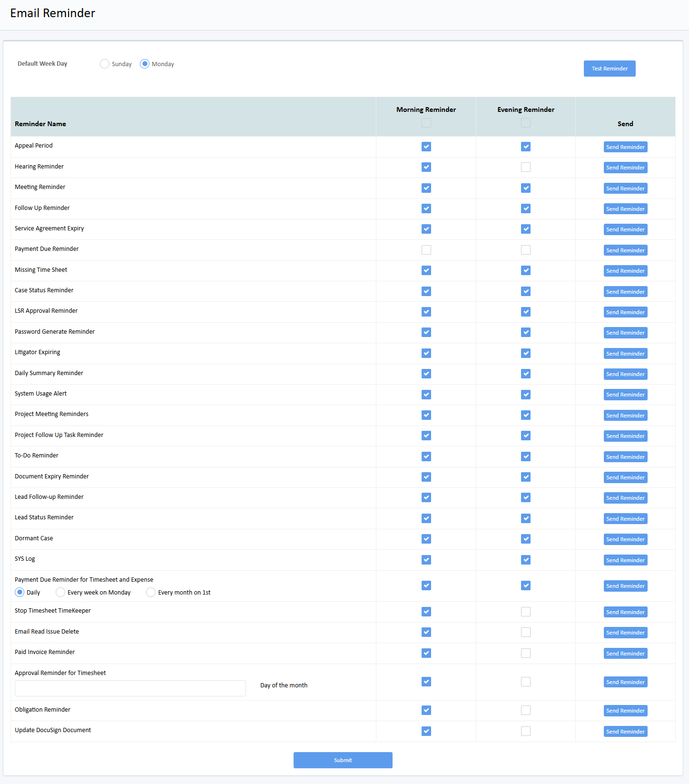This screenshot has height=784, width=689.
Task: Uncheck Evening Reminder for Appeal Period
Action: (526, 147)
